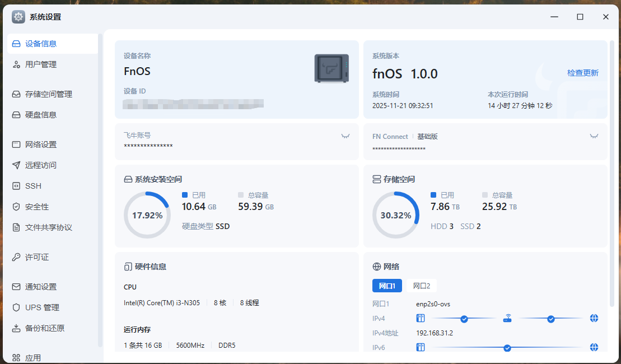Click the 备份和还原 icon
621x364 pixels.
16,328
